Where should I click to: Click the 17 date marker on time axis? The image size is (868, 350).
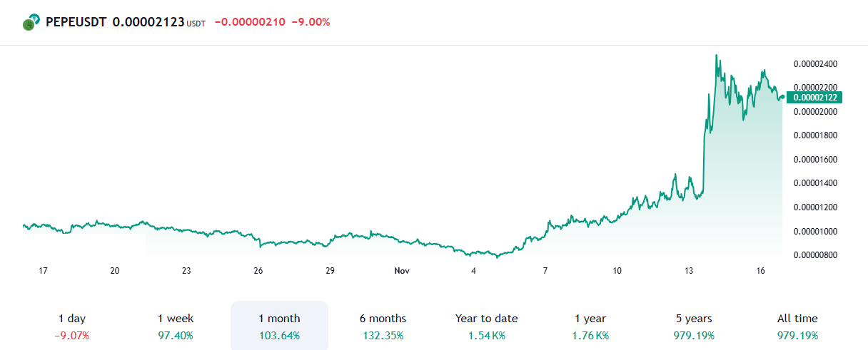(43, 271)
